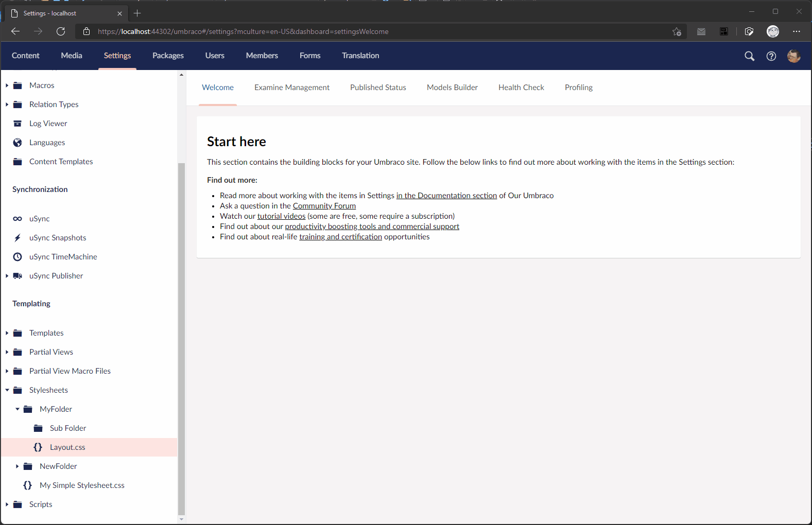Viewport: 812px width, 525px height.
Task: Expand the Templates folder arrow
Action: tap(7, 333)
